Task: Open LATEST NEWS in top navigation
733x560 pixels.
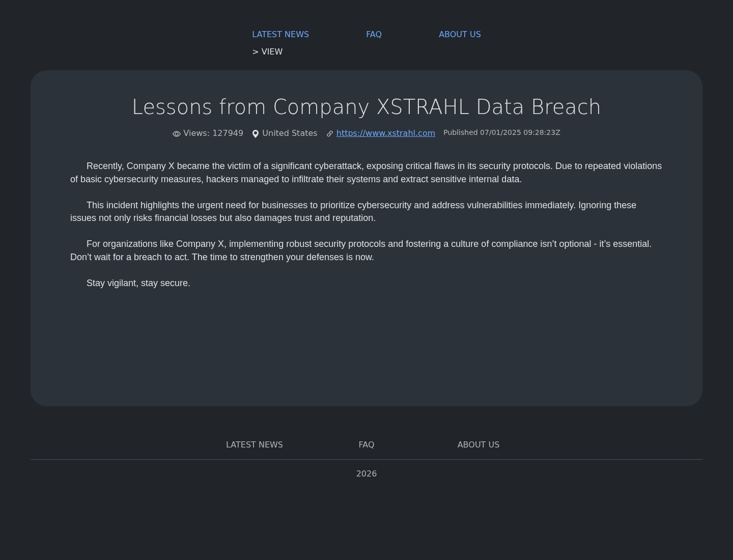Action: click(280, 34)
